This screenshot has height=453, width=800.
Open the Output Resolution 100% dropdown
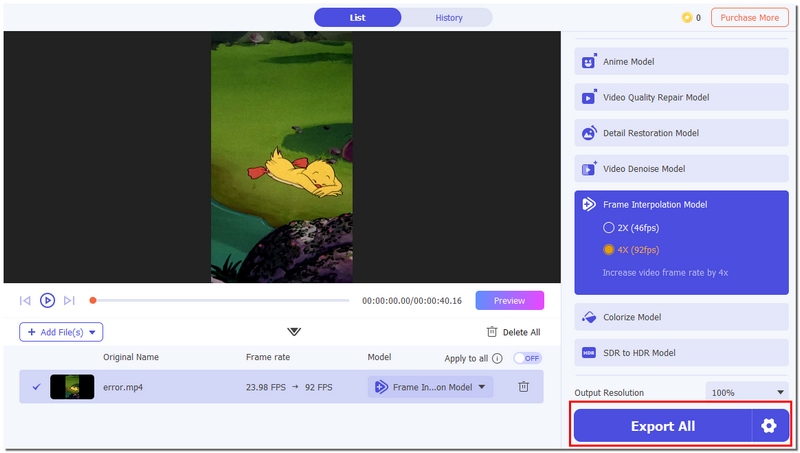click(x=747, y=392)
